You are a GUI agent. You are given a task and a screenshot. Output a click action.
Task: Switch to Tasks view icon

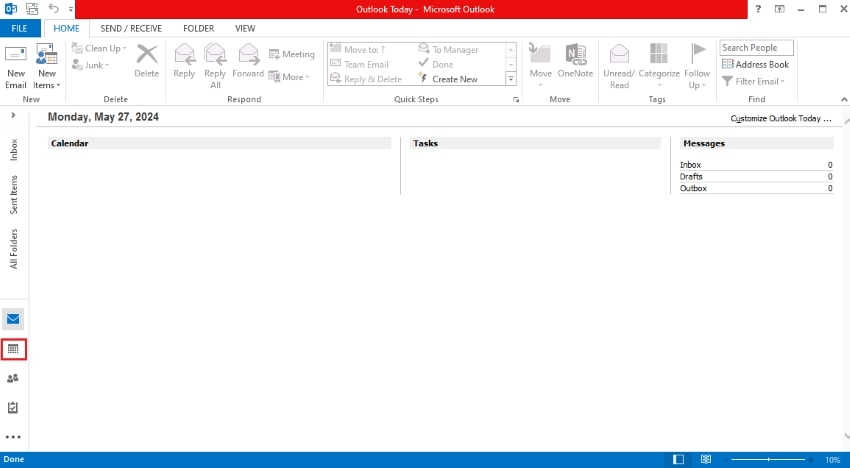[13, 407]
